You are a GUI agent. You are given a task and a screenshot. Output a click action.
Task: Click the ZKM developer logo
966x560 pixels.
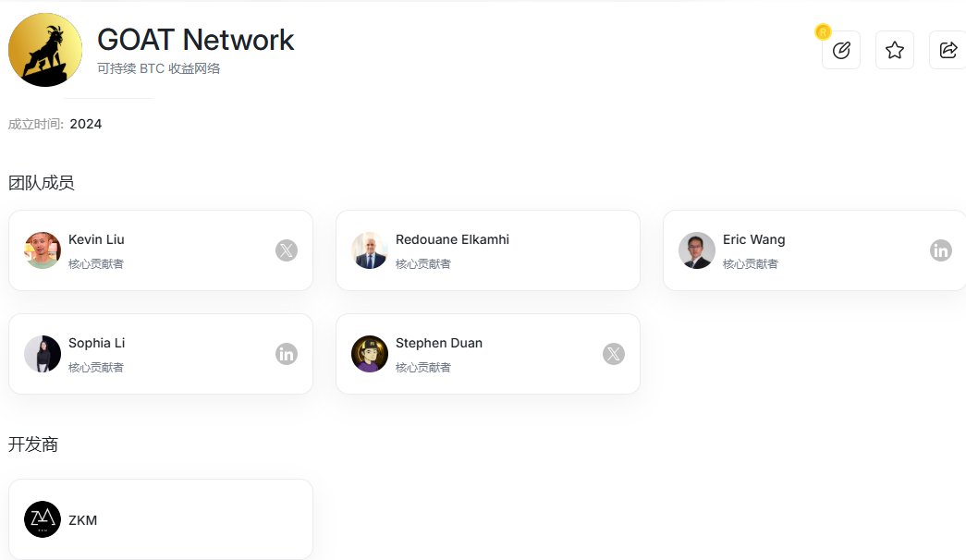(43, 519)
